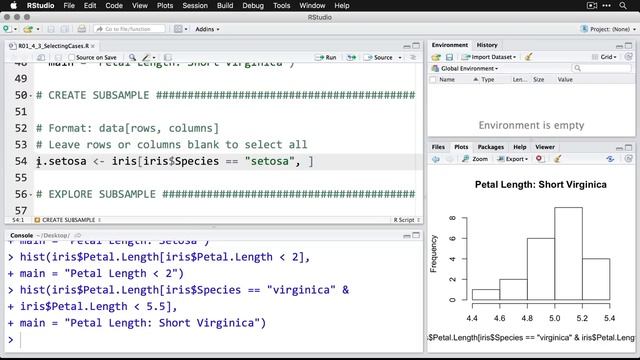Click the compile report notebook icon
Image resolution: width=640 pixels, height=360 pixels.
click(x=168, y=58)
